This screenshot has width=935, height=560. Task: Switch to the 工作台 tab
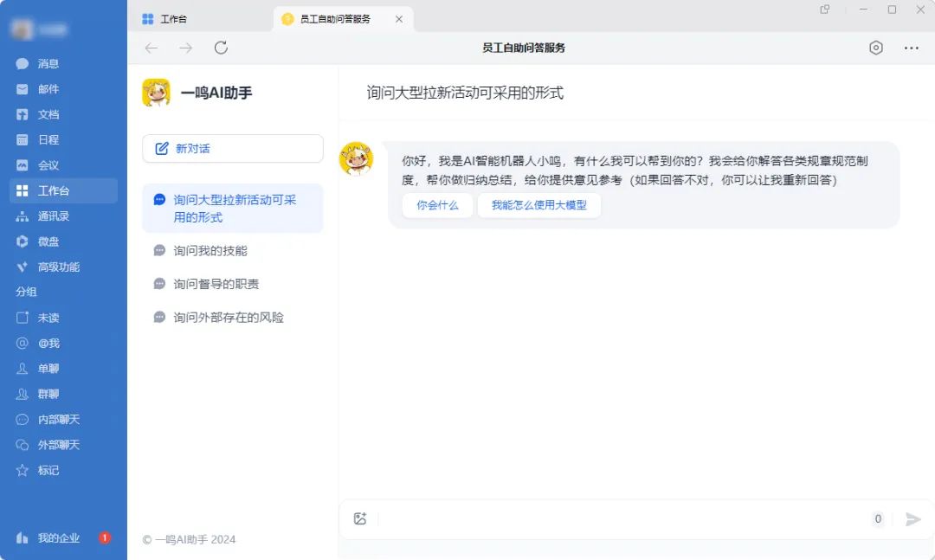click(173, 19)
